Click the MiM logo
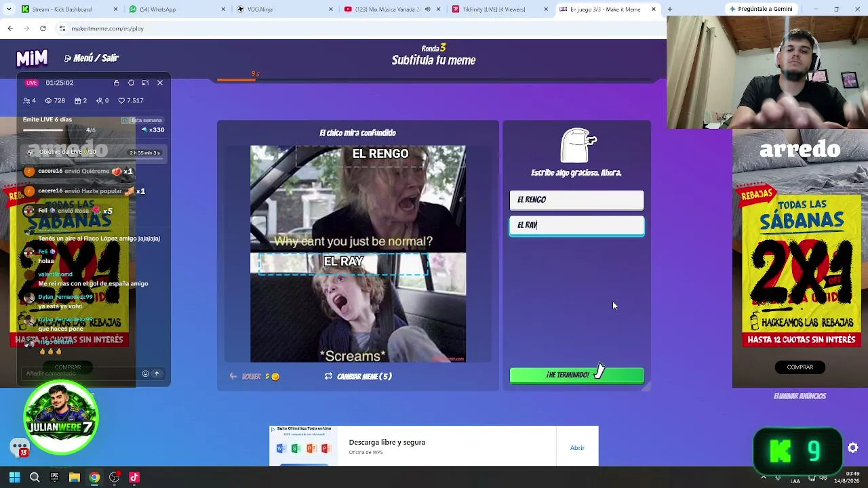 point(32,58)
